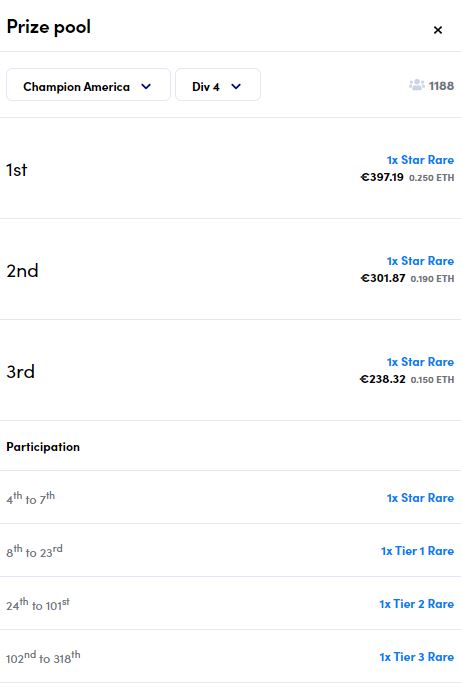Viewport: 461px width, 696px height.
Task: Open the 1st place Star Rare reward
Action: [x=420, y=160]
